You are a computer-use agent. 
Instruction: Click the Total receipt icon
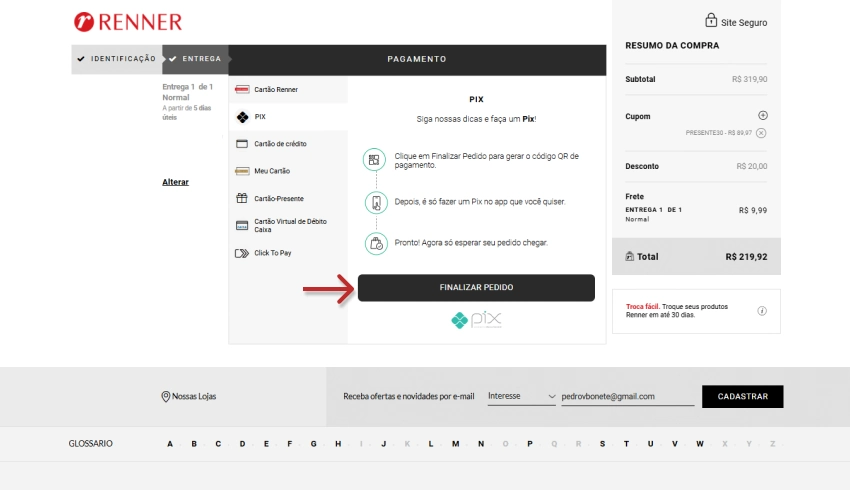(629, 256)
